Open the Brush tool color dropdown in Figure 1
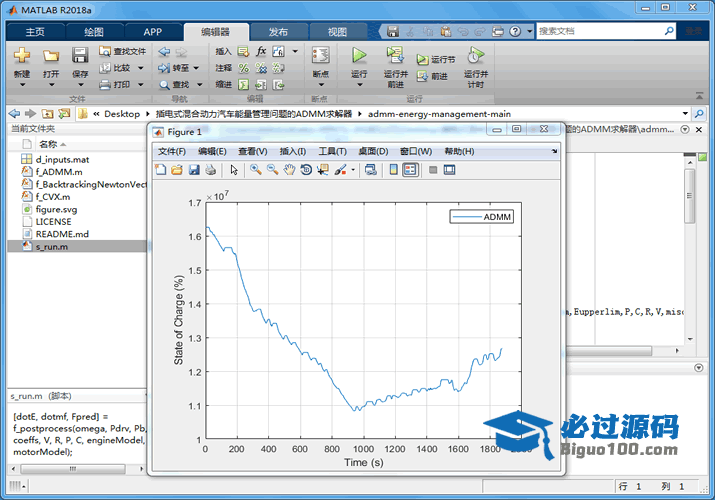This screenshot has width=715, height=500. tap(353, 170)
